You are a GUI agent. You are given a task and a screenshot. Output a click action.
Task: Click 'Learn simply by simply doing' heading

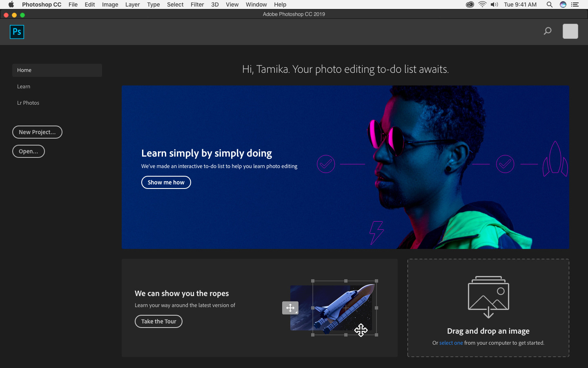pyautogui.click(x=207, y=153)
